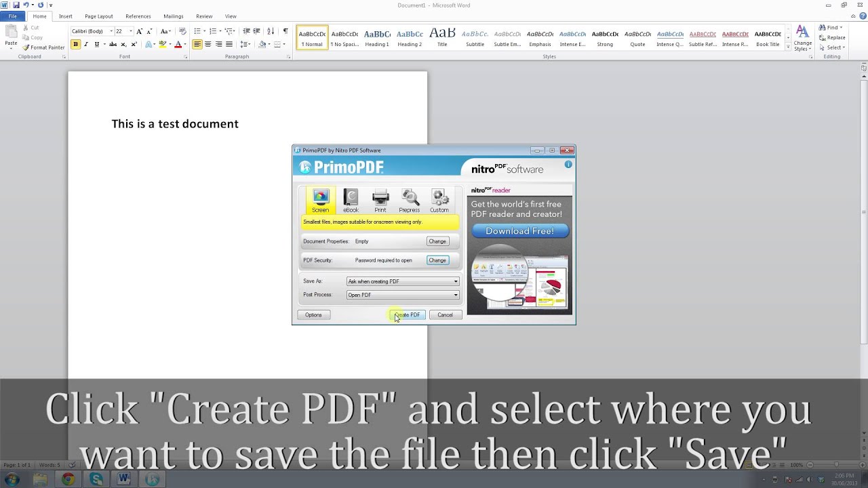868x488 pixels.
Task: Click Windows Start button
Action: click(x=12, y=480)
